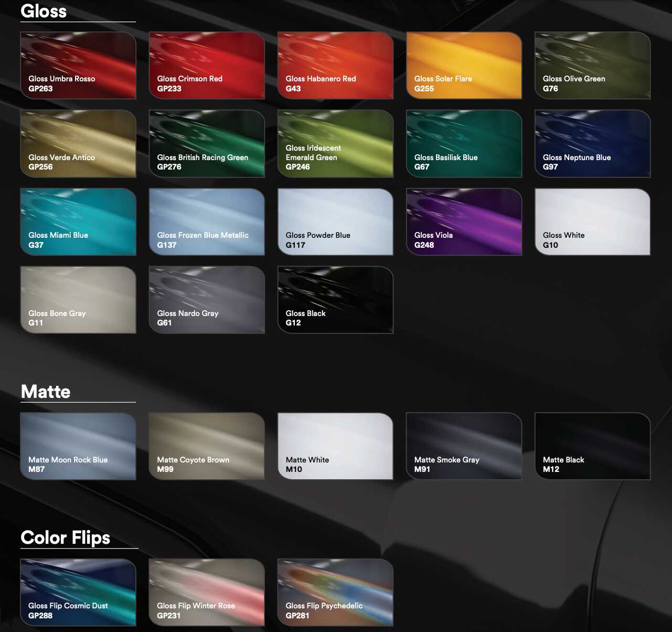Choose the Matte Coyote Brown M99 tile
The height and width of the screenshot is (632, 672).
click(207, 446)
